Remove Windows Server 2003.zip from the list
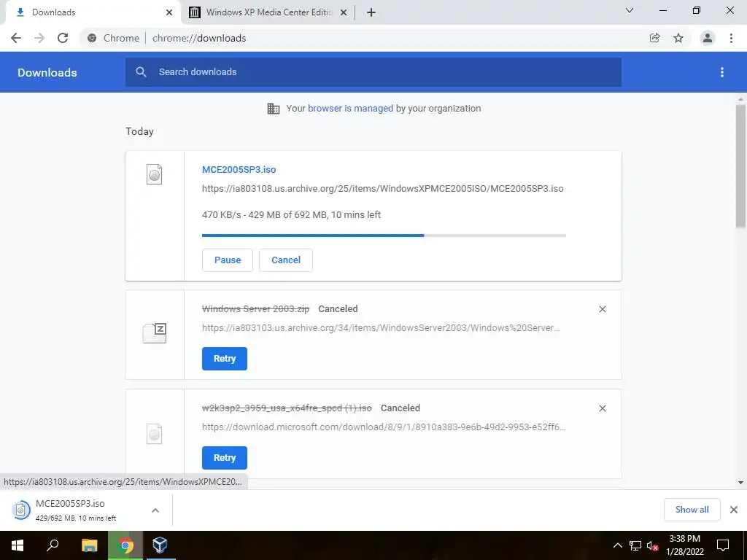The width and height of the screenshot is (747, 560). 603,309
